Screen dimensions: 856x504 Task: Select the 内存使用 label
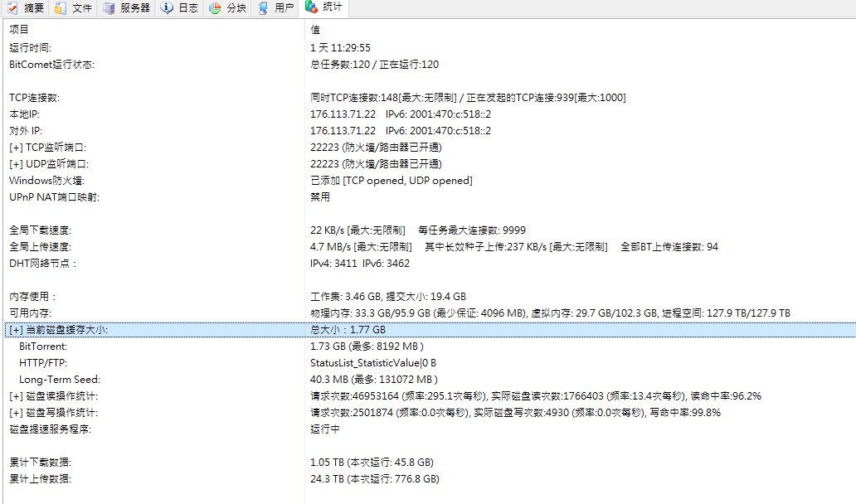pyautogui.click(x=32, y=297)
